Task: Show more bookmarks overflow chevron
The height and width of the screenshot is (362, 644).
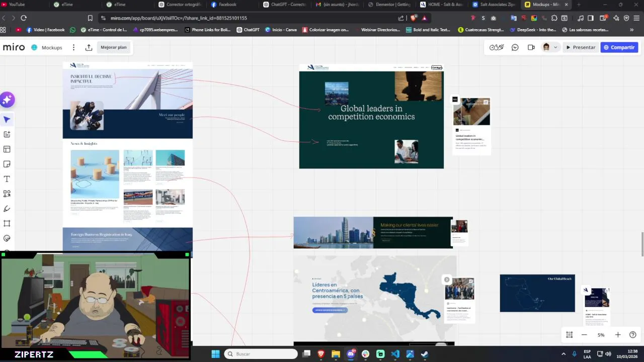Action: (631, 30)
